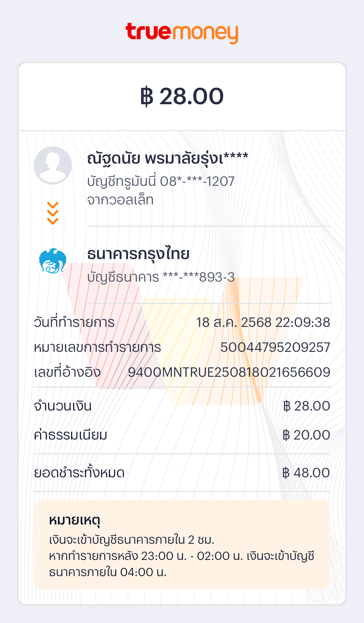
Task: Select the sender name ณัฐดนัย พรมาลัยรุ่งเ****
Action: [x=168, y=158]
